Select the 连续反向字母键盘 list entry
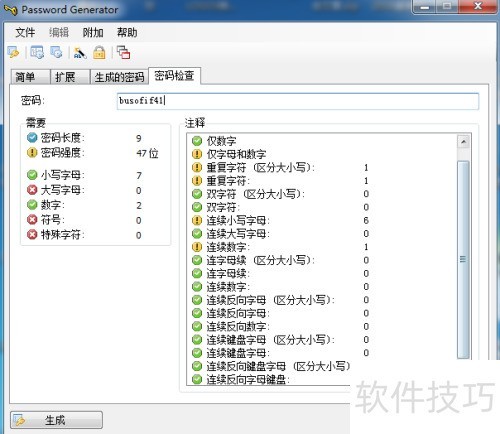500x434 pixels. (248, 379)
